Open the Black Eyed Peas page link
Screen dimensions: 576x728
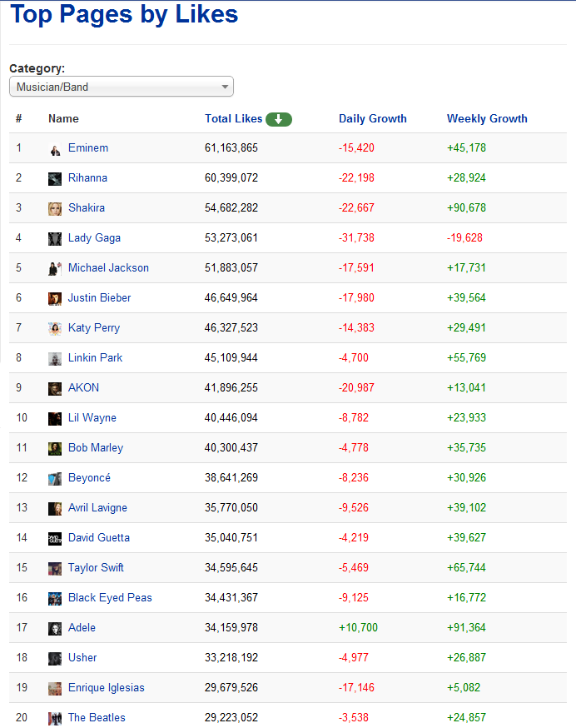[x=110, y=597]
